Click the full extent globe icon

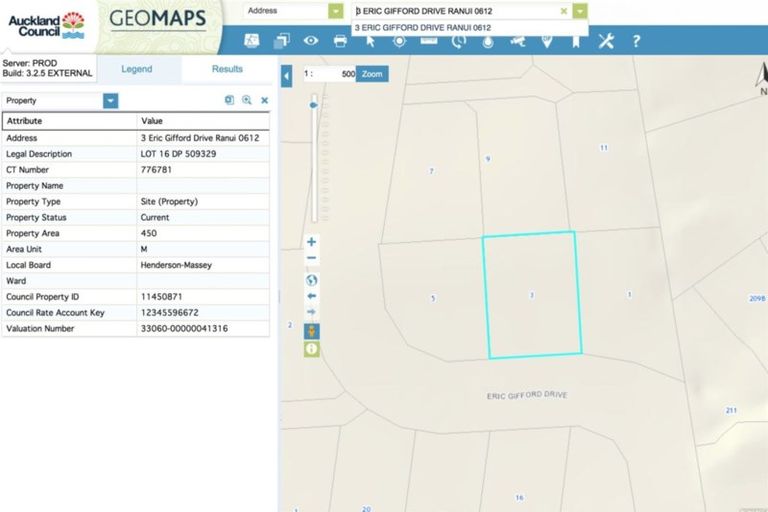click(x=312, y=280)
